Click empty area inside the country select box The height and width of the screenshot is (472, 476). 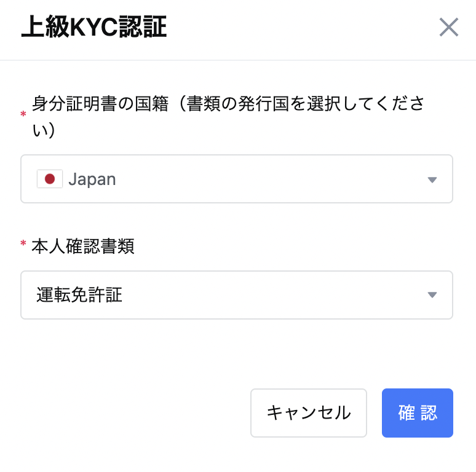(270, 179)
